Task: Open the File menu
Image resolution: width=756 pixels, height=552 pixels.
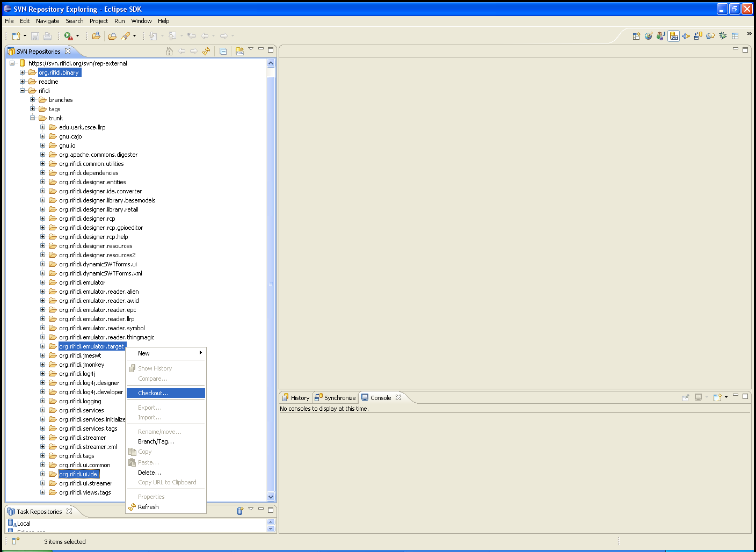Action: [9, 21]
